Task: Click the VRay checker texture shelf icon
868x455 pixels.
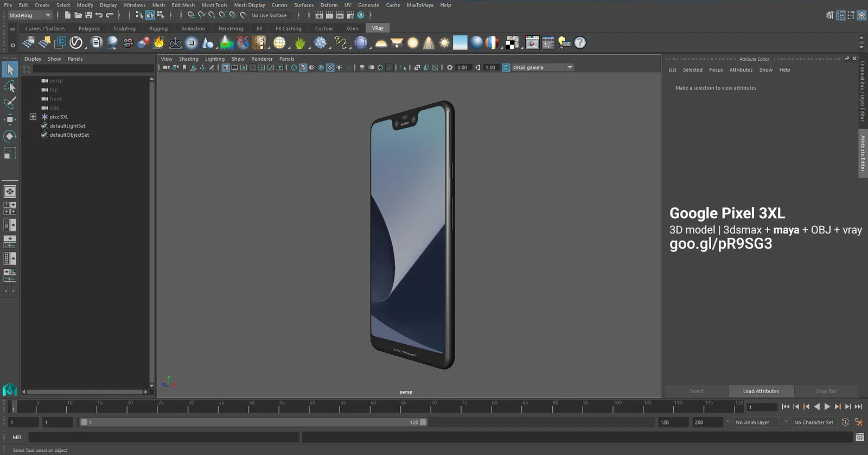Action: [512, 42]
